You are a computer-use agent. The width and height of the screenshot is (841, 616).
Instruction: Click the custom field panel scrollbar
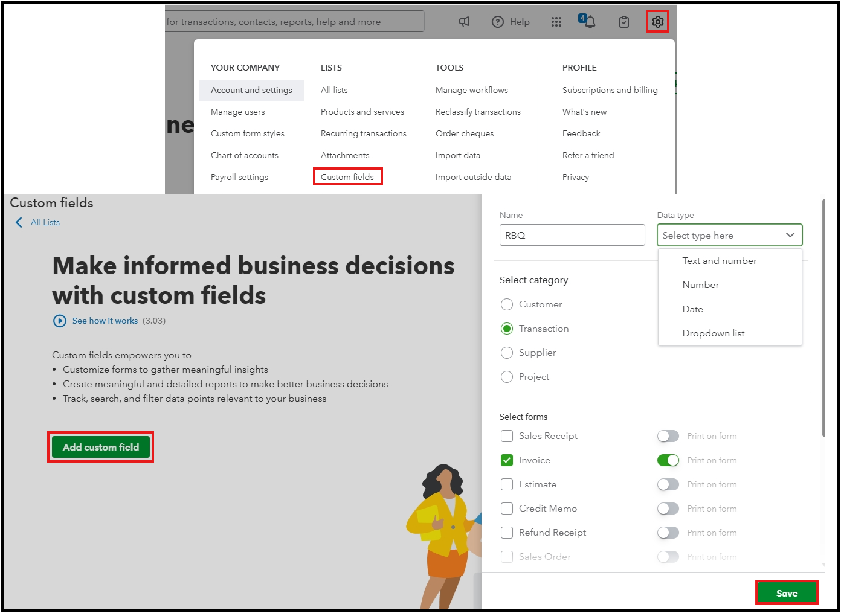(x=823, y=318)
